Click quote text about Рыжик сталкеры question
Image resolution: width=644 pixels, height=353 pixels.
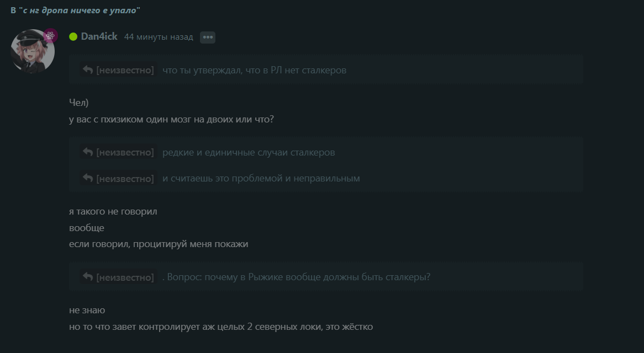tap(296, 277)
